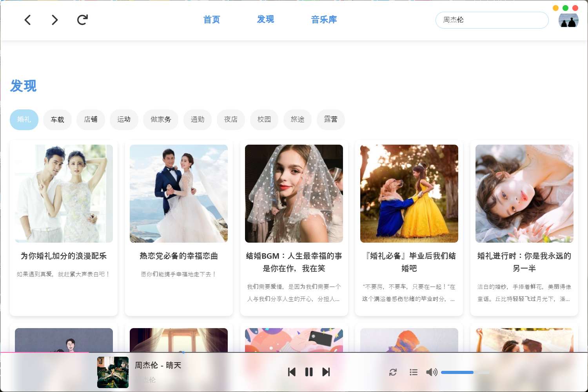Select the 婚礼 category chip
Image resolution: width=588 pixels, height=392 pixels.
tap(24, 120)
